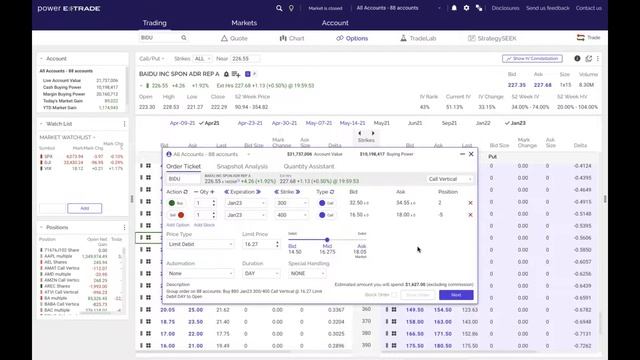Click magnifier in BIDU symbol search box
The image size is (640, 360).
point(184,38)
